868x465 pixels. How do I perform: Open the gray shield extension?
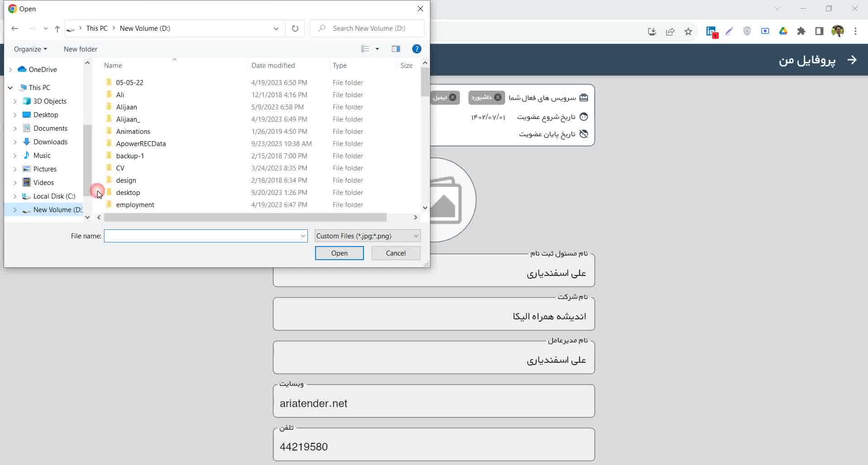tap(747, 31)
